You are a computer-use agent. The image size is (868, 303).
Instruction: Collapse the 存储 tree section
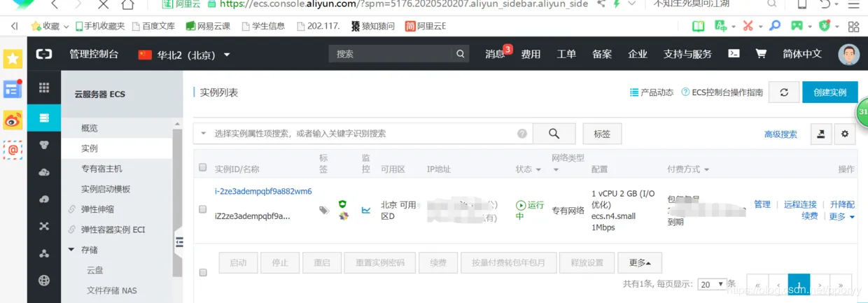point(71,249)
